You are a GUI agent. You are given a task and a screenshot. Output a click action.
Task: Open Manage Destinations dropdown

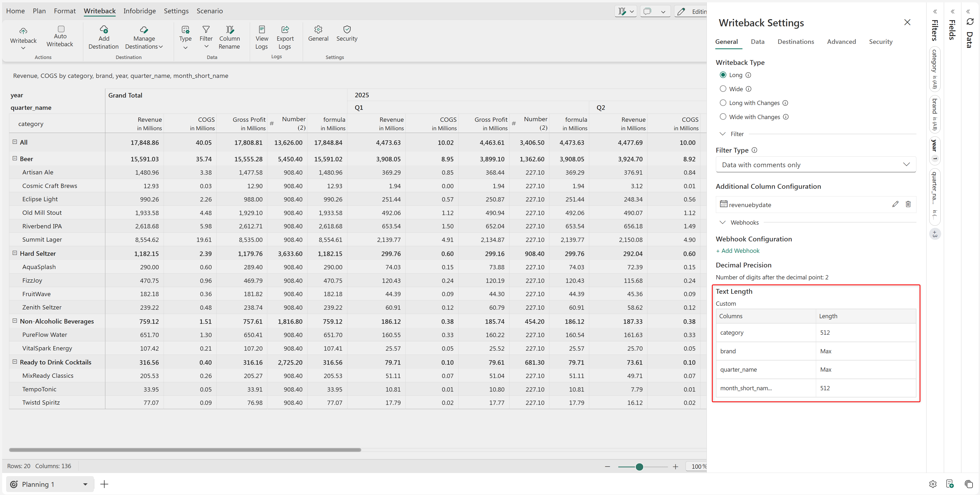(x=144, y=42)
